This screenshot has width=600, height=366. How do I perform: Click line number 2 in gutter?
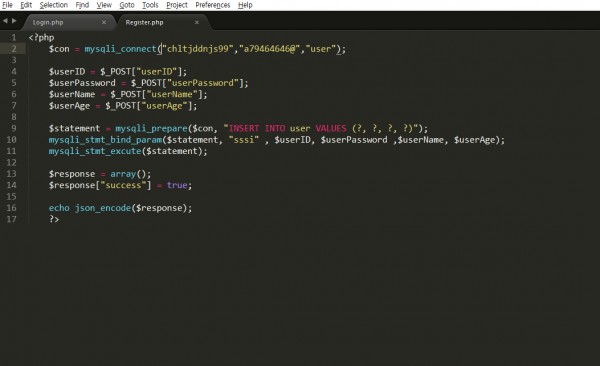click(14, 49)
